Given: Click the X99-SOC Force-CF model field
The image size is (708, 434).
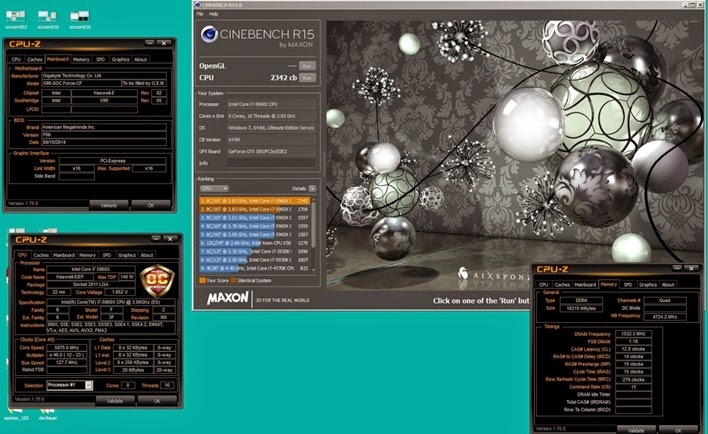Looking at the screenshot, I should point(81,84).
